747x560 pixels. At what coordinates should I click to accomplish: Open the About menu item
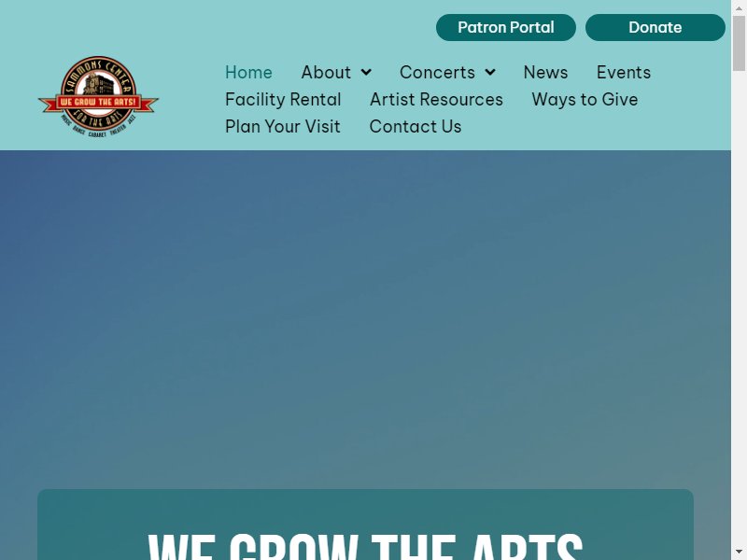tap(326, 73)
